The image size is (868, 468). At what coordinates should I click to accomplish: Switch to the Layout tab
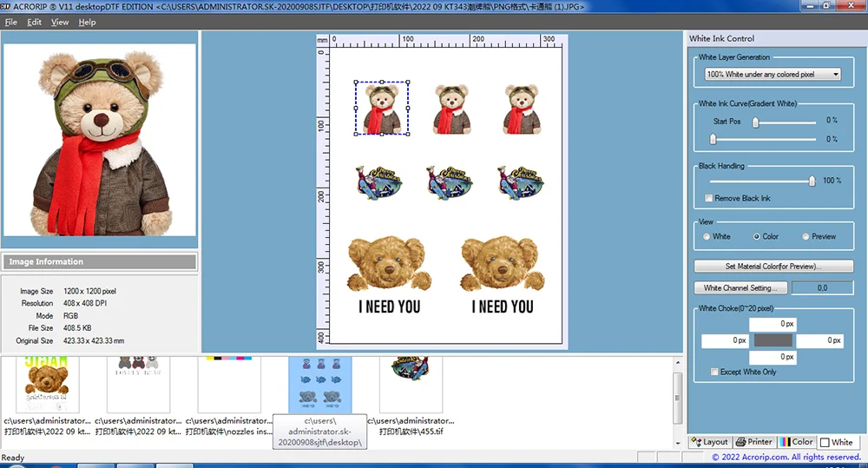(710, 442)
